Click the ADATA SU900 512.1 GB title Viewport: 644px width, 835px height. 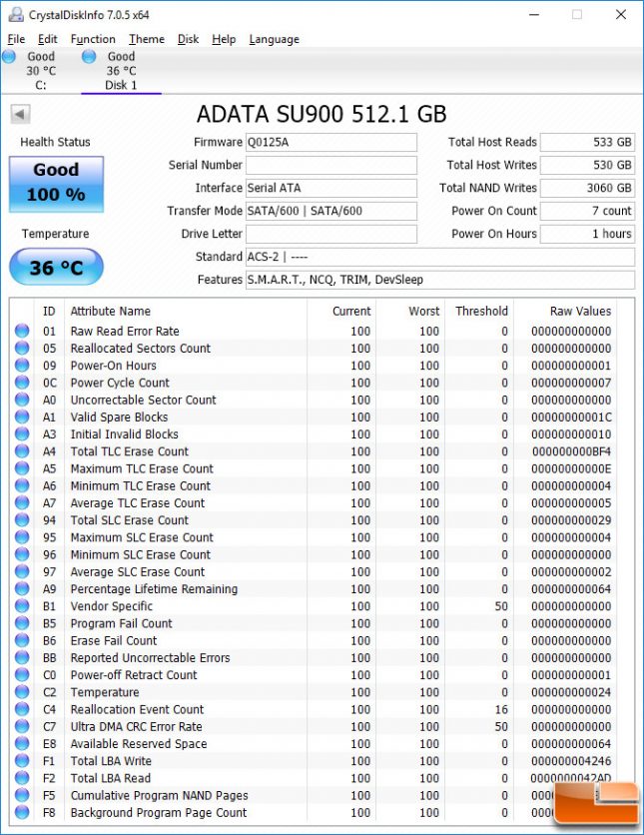[x=322, y=114]
